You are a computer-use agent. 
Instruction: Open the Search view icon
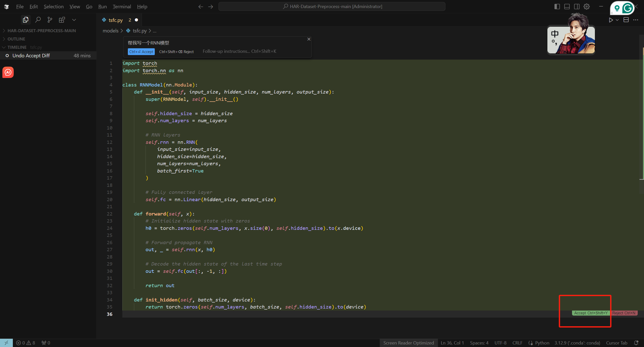coord(38,20)
